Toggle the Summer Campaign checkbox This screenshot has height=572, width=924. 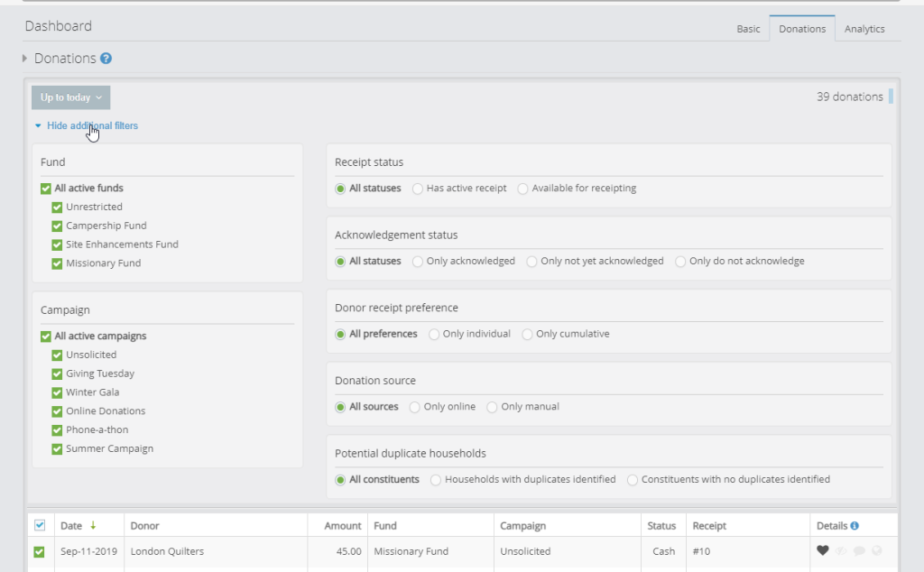pos(57,449)
